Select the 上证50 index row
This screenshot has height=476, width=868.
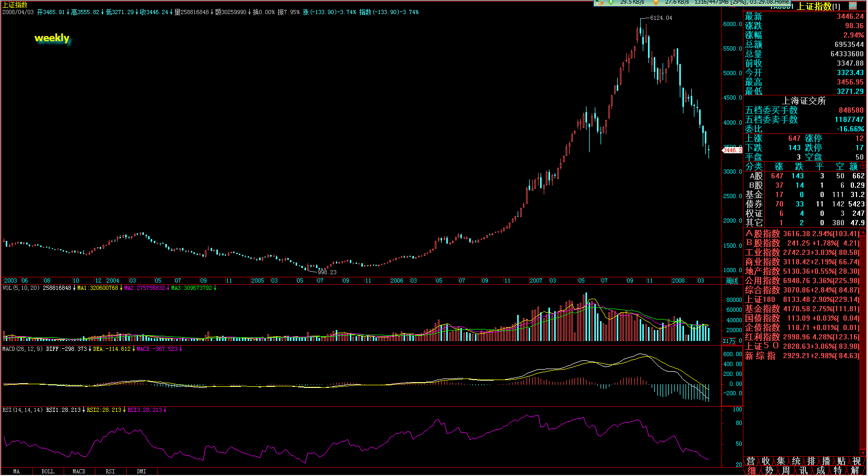(x=802, y=346)
